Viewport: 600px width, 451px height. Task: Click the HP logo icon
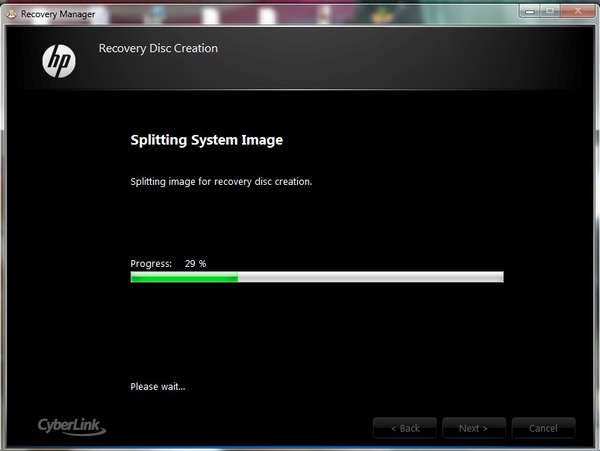click(59, 61)
